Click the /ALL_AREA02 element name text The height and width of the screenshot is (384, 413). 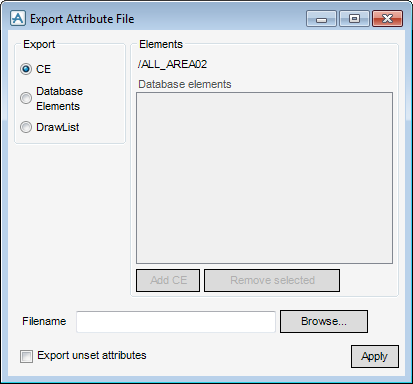172,64
